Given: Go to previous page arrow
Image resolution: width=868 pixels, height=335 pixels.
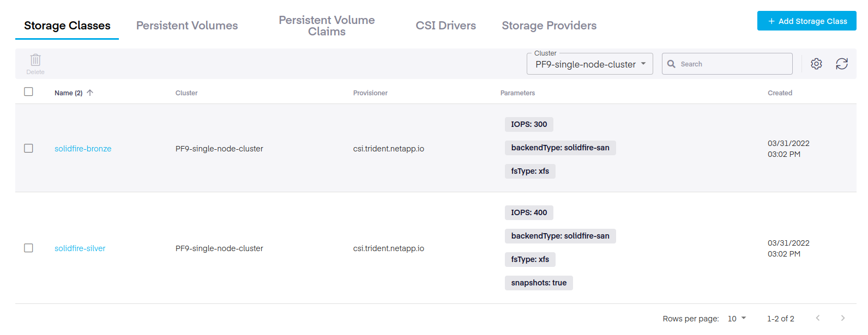Looking at the screenshot, I should (x=818, y=318).
